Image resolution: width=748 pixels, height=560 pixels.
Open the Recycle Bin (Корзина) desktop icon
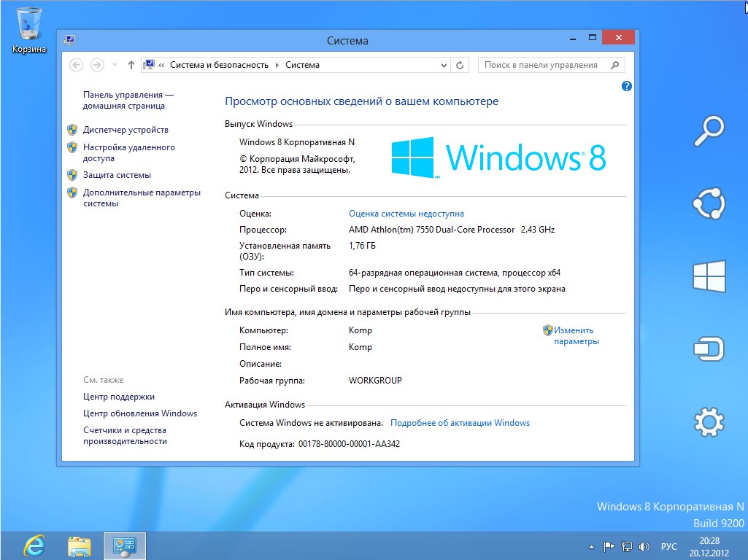pyautogui.click(x=28, y=30)
